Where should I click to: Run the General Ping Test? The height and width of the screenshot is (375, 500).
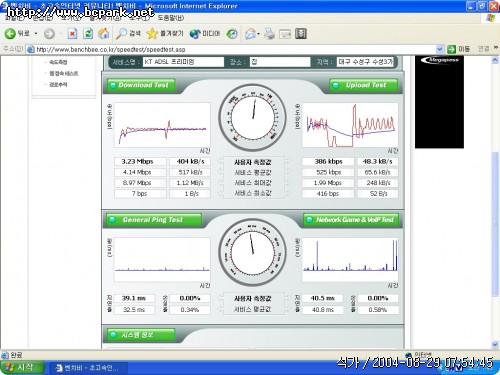pos(154,220)
